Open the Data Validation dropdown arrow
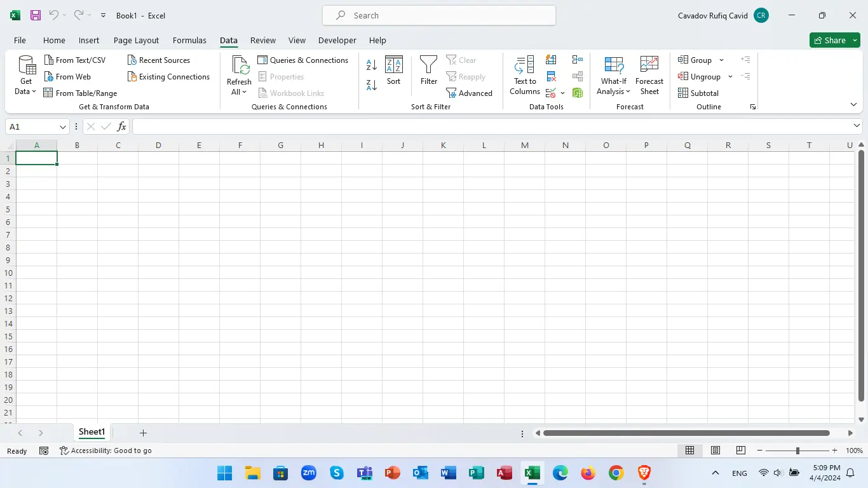The image size is (868, 488). coord(562,93)
